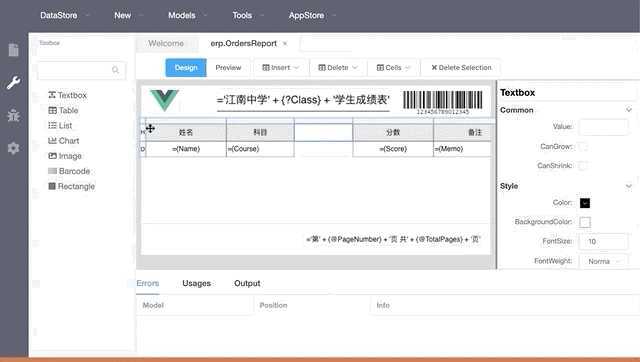Select the Textbox tool in Toolbox

point(67,95)
